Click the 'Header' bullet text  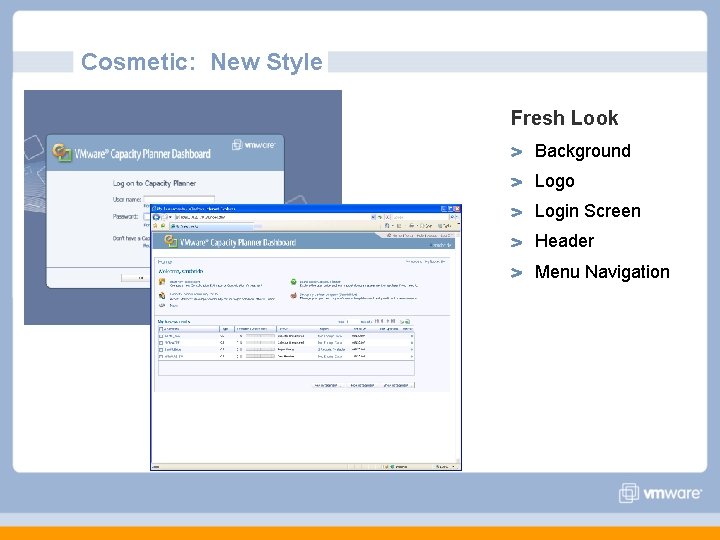pos(564,241)
